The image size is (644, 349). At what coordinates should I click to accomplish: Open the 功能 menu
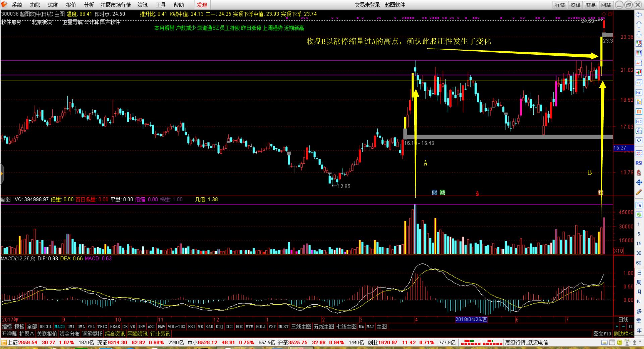tap(35, 5)
